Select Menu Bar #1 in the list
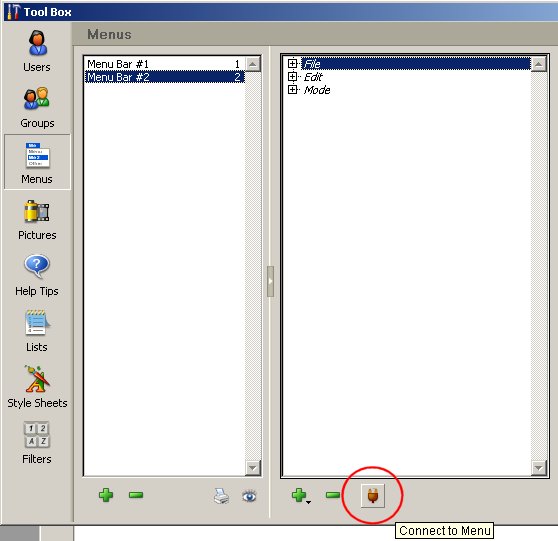 click(x=164, y=64)
